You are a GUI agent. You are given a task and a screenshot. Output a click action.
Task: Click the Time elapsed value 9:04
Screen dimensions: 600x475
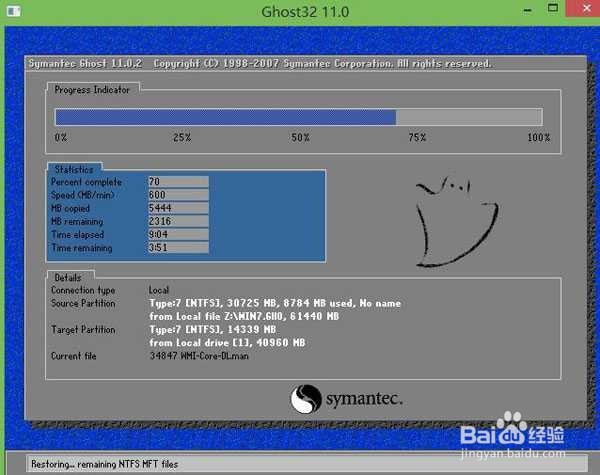pyautogui.click(x=178, y=234)
